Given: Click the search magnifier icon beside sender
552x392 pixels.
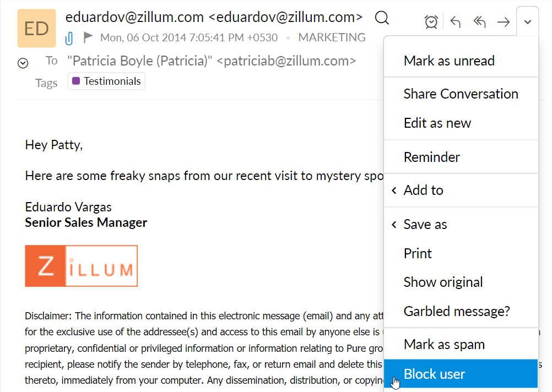Looking at the screenshot, I should pyautogui.click(x=382, y=18).
